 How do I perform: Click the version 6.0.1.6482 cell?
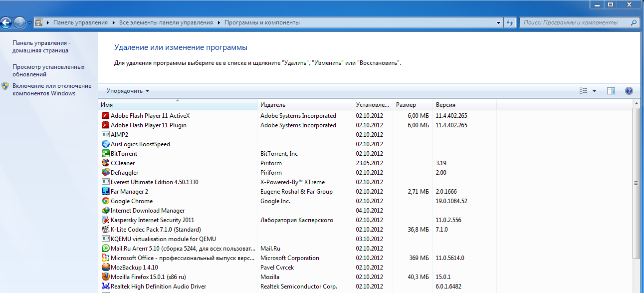click(x=448, y=287)
